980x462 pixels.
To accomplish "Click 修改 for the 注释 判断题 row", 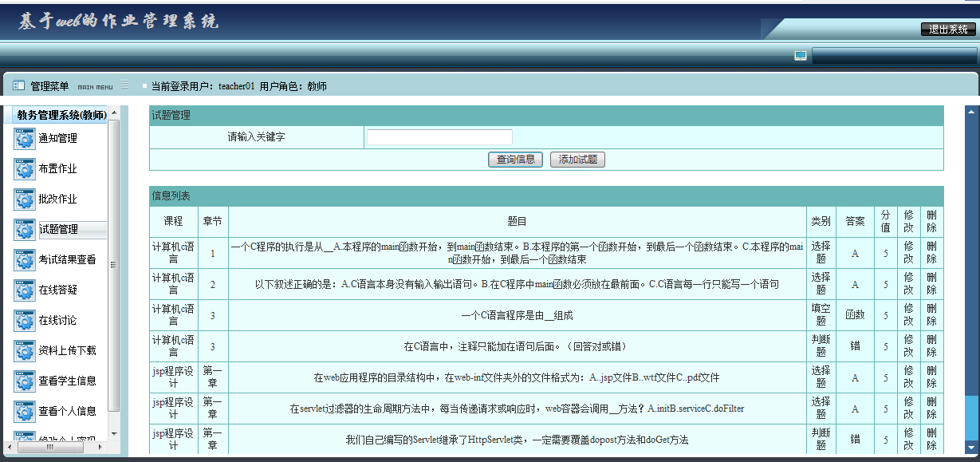I will point(909,346).
